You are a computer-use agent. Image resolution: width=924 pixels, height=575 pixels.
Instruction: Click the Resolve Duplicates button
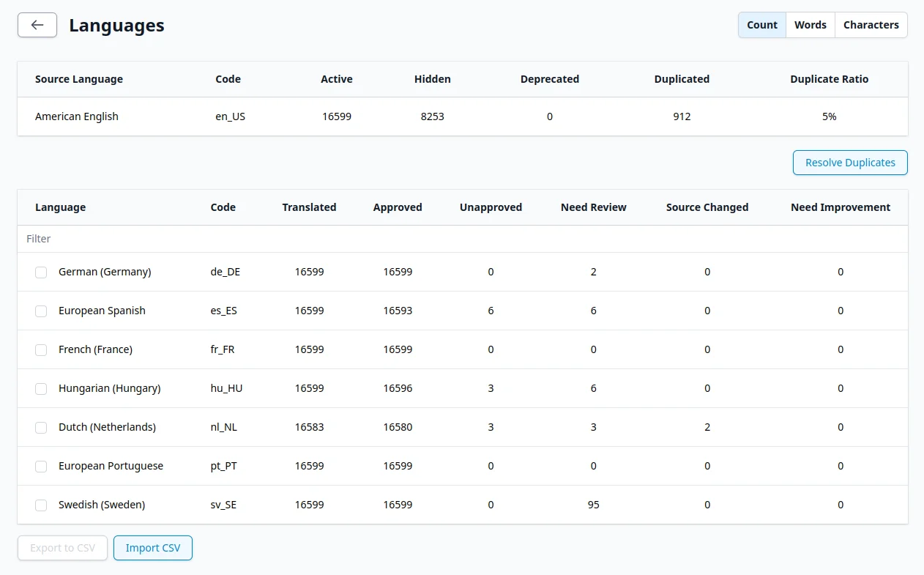coord(849,163)
